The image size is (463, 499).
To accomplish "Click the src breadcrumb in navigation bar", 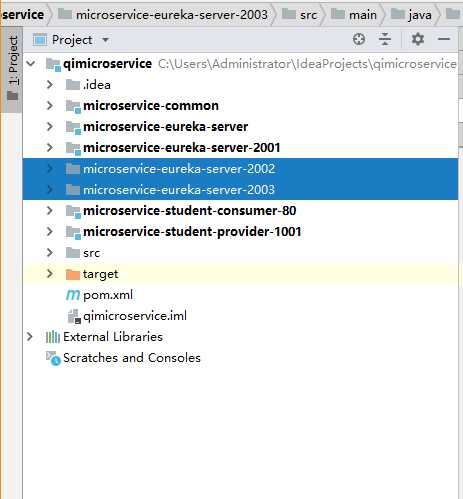I will (308, 15).
